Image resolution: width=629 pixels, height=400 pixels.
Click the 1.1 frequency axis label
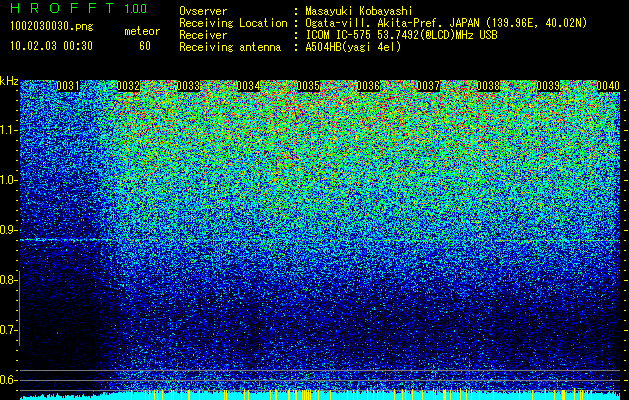[7, 131]
